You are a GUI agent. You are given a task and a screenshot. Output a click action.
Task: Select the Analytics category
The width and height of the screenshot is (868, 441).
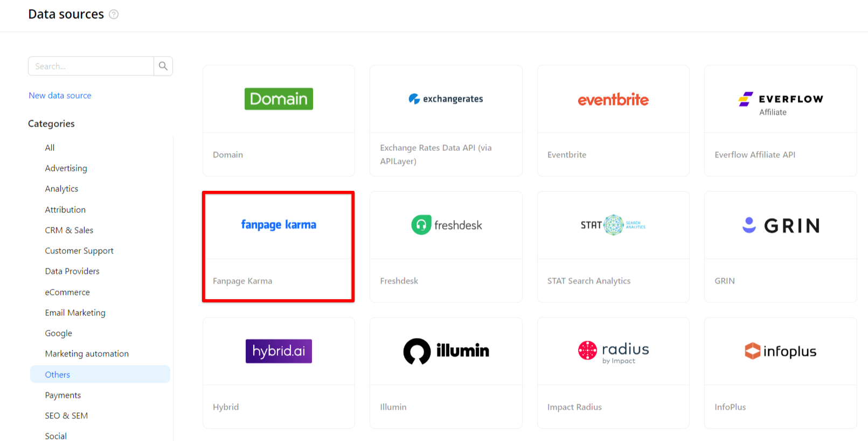click(61, 189)
